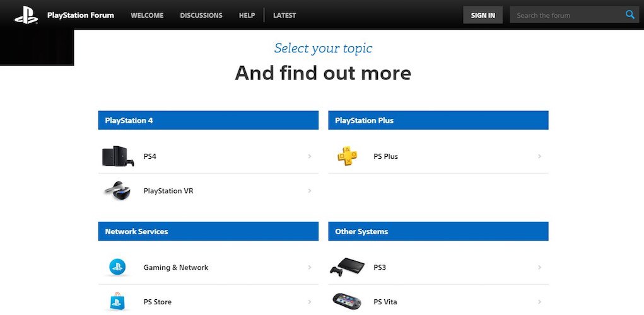Click the PS Store shopping bag icon
Image resolution: width=644 pixels, height=315 pixels.
click(x=118, y=302)
